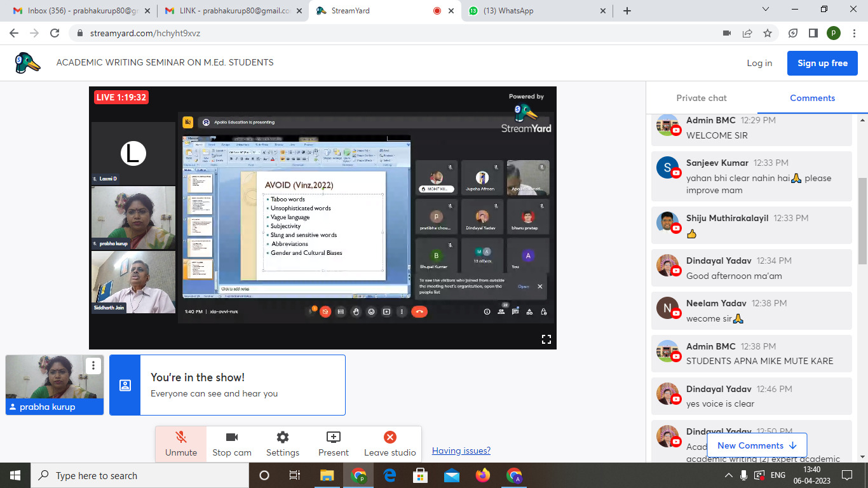Click the Log in link

pos(759,63)
